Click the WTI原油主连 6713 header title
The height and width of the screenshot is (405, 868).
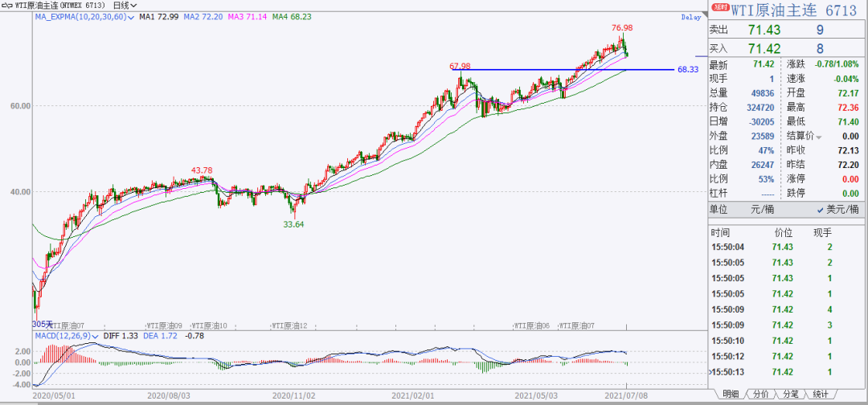(794, 10)
